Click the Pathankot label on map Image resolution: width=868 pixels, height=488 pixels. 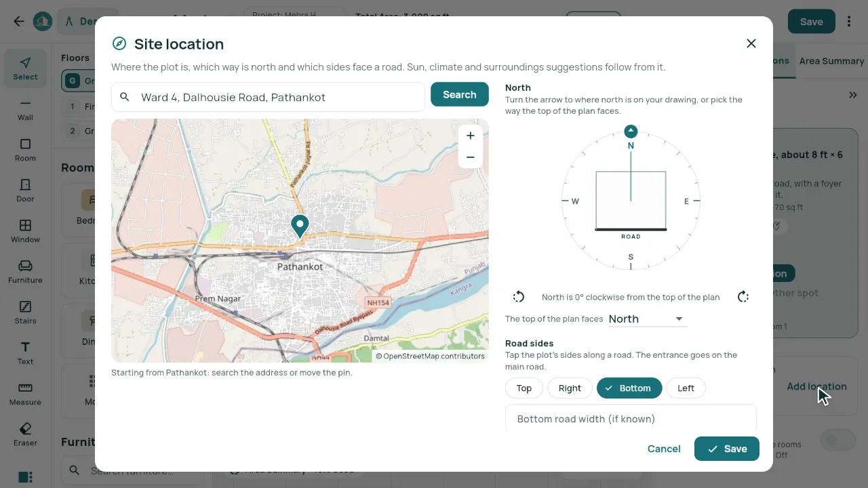tap(300, 267)
